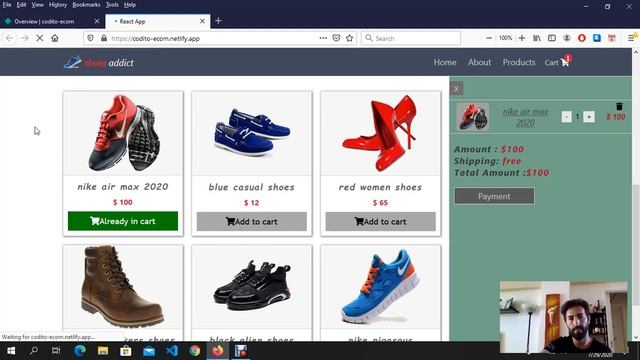Go to browser home page
The image size is (640, 360).
tap(55, 38)
